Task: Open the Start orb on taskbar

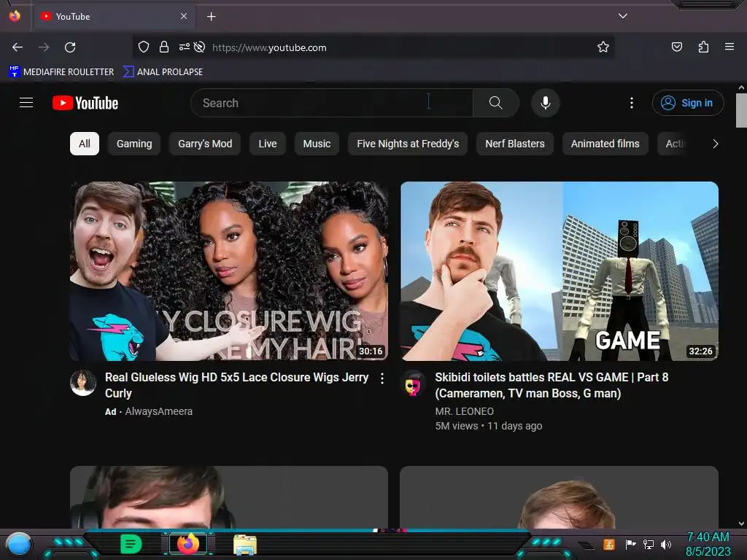Action: click(x=19, y=544)
